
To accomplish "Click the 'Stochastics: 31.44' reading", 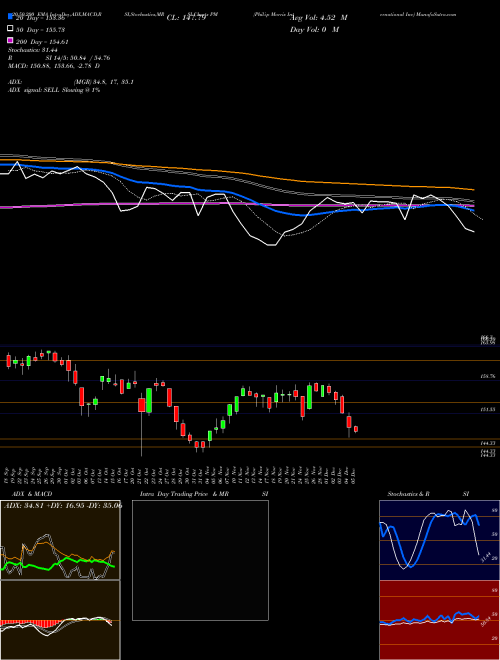I will [33, 50].
